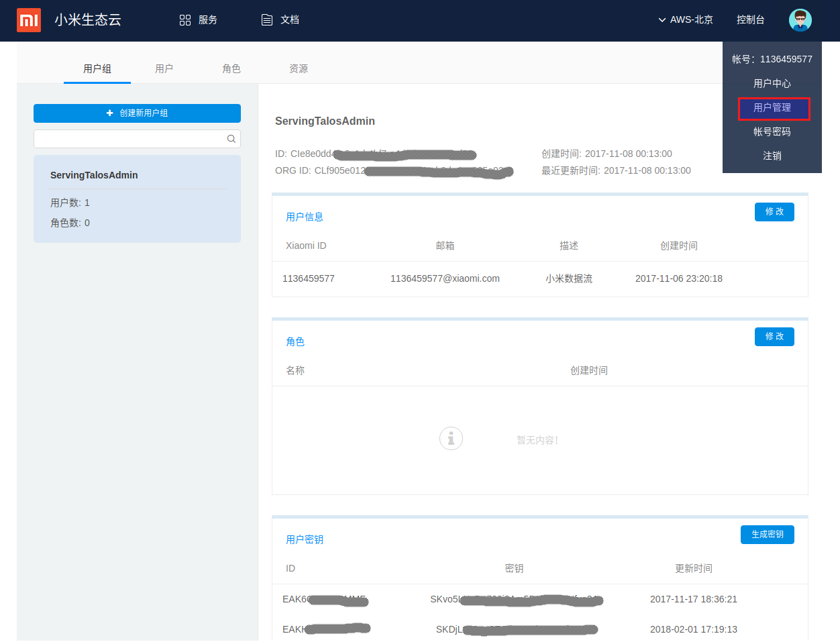840x642 pixels.
Task: Click the search magnifier in the sidebar
Action: 231,139
